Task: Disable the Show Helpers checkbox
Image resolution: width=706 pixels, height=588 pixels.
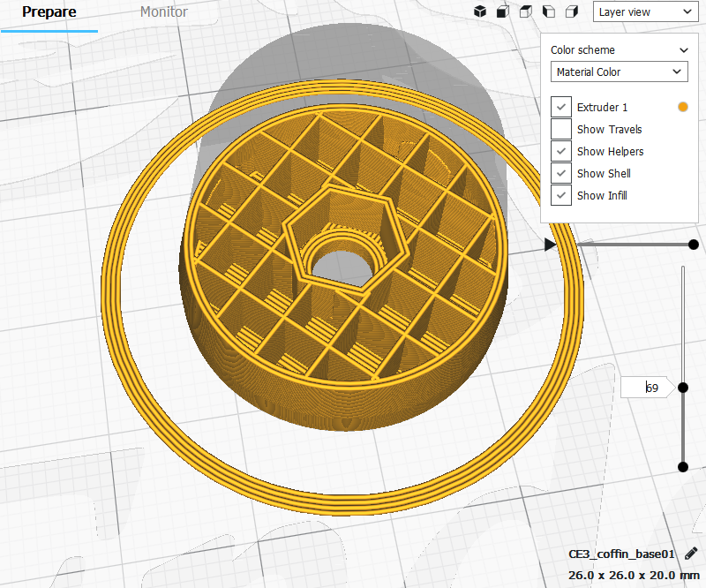Action: (x=560, y=151)
